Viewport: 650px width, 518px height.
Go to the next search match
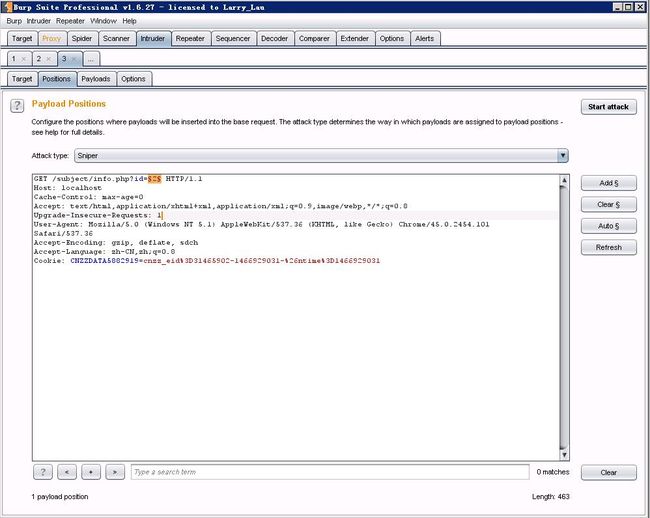tap(115, 472)
